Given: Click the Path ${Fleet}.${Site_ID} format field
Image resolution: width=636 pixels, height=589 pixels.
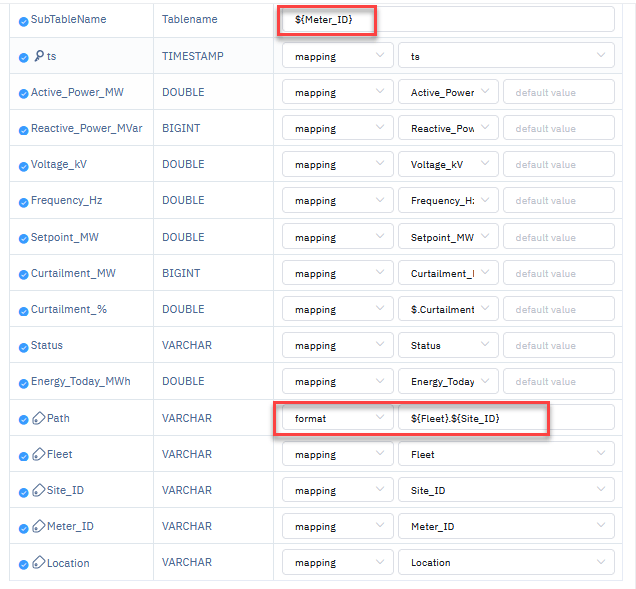Looking at the screenshot, I should point(505,418).
